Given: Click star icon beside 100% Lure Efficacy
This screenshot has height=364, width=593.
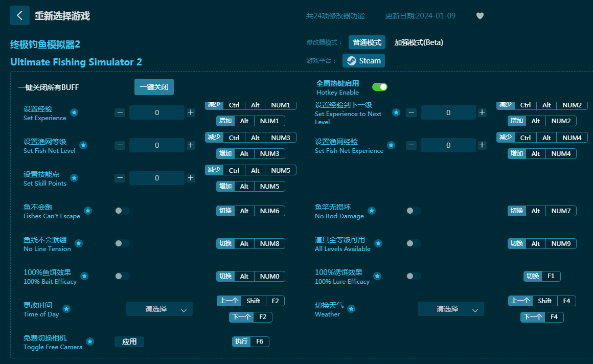Looking at the screenshot, I should [x=377, y=276].
